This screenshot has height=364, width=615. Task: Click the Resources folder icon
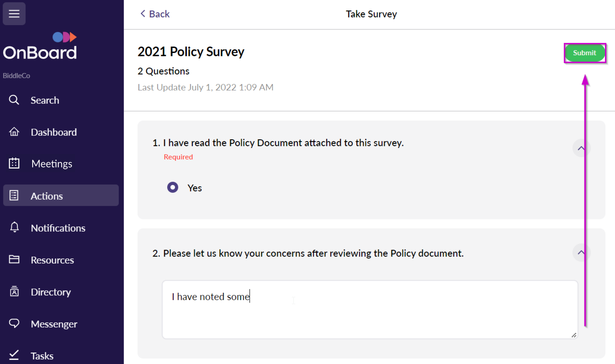(x=14, y=259)
